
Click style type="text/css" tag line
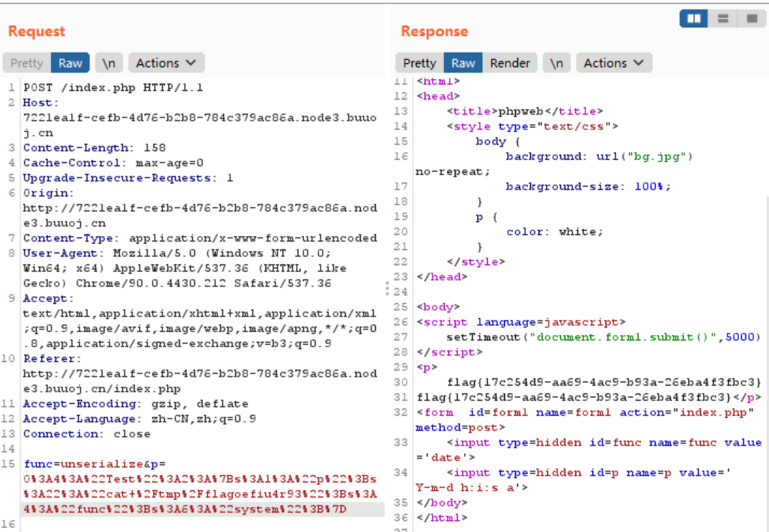532,126
